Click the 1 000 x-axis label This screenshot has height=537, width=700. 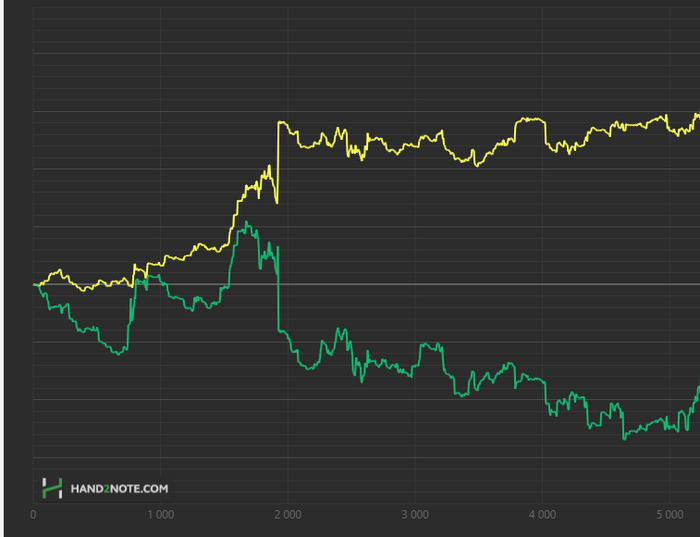[161, 515]
